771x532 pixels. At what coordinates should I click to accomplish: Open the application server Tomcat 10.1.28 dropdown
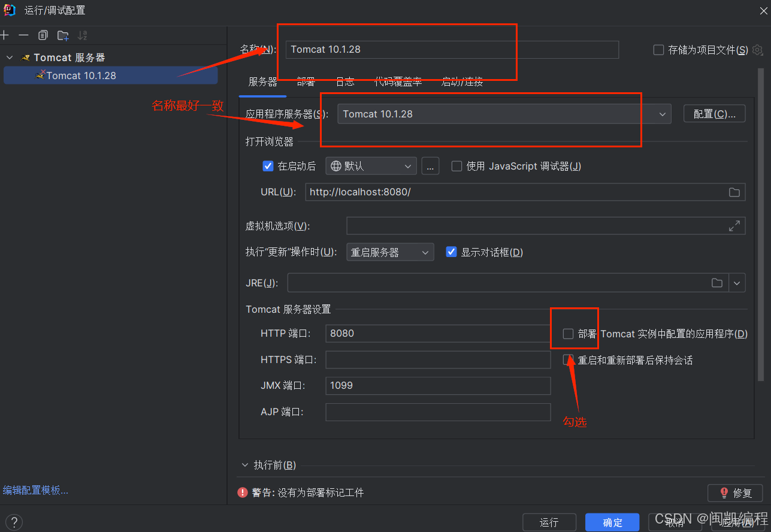click(504, 114)
